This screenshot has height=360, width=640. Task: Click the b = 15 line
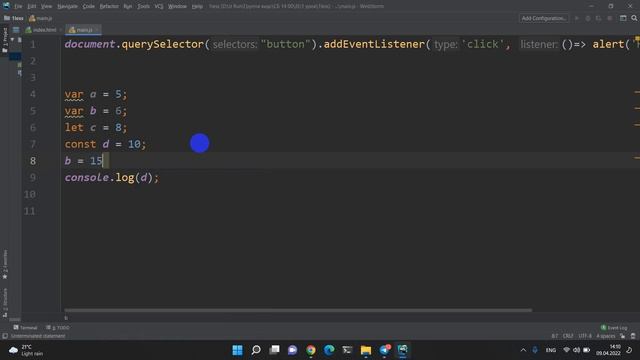83,161
